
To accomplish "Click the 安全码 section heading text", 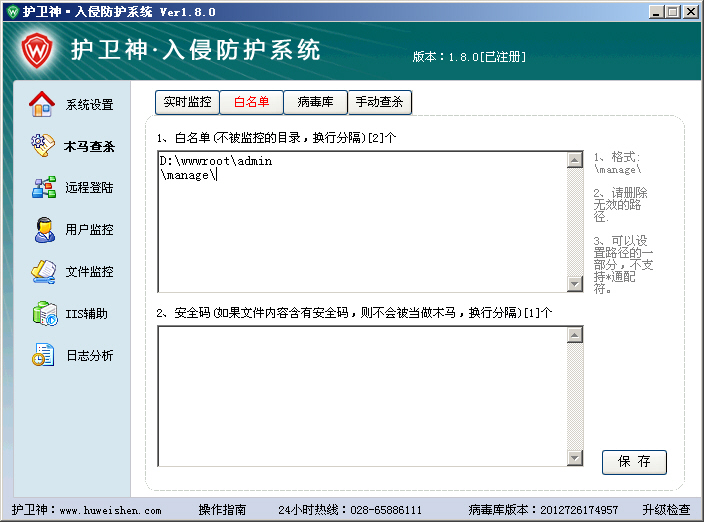I will (354, 312).
